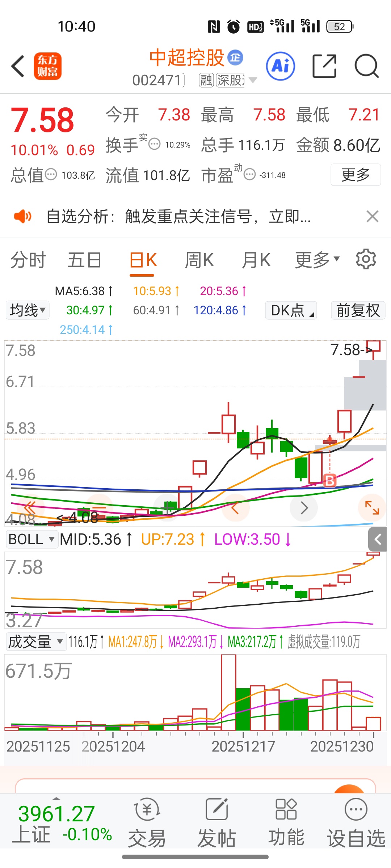
Task: Tap the tallest volume bar
Action: click(228, 693)
